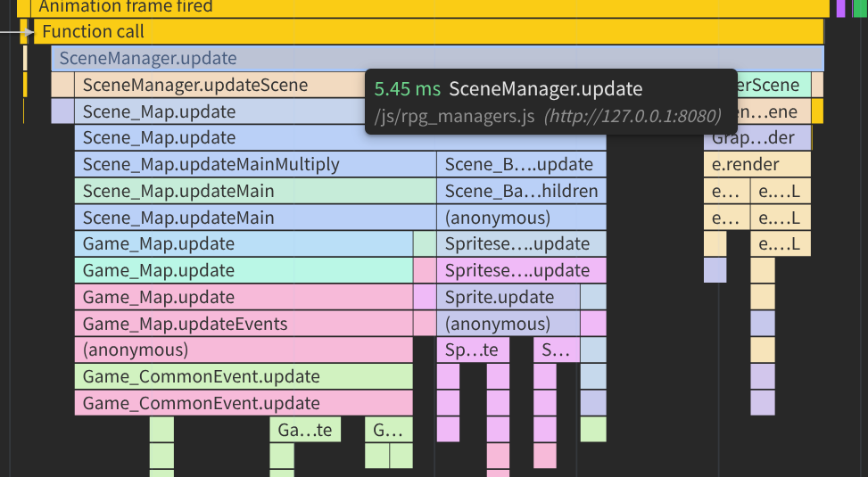Image resolution: width=868 pixels, height=477 pixels.
Task: Click the e.render bar
Action: (757, 164)
